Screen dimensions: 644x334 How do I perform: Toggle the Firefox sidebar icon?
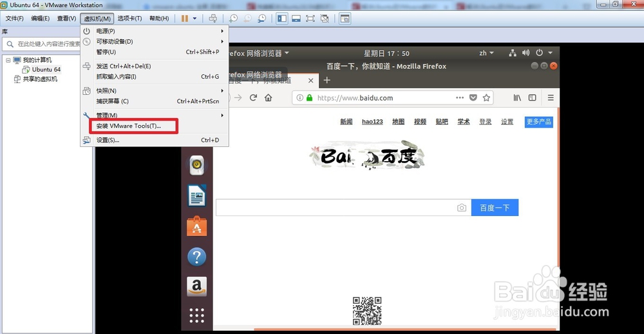(x=533, y=98)
